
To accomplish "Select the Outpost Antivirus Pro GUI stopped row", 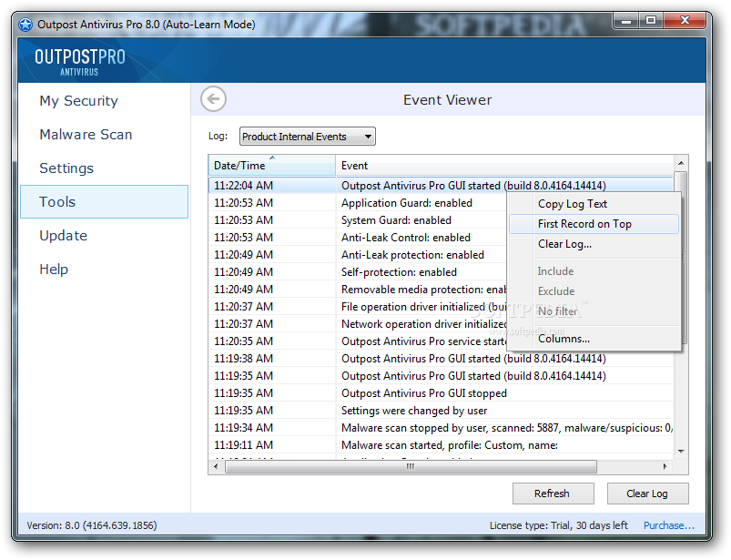I will [441, 393].
